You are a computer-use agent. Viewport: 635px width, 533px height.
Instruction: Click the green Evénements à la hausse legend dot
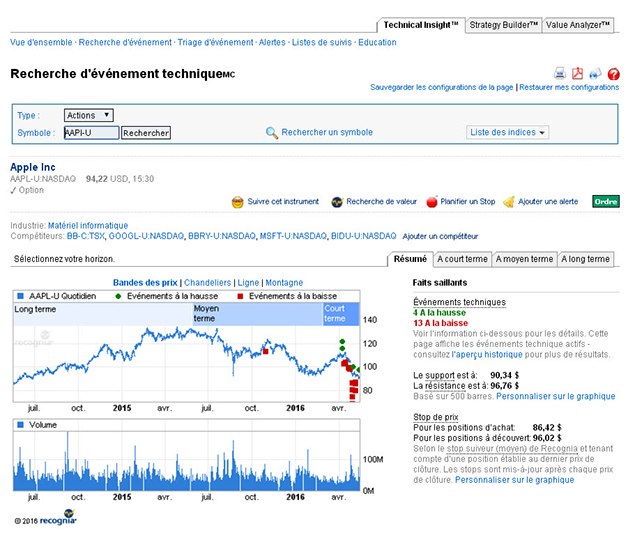coord(118,296)
